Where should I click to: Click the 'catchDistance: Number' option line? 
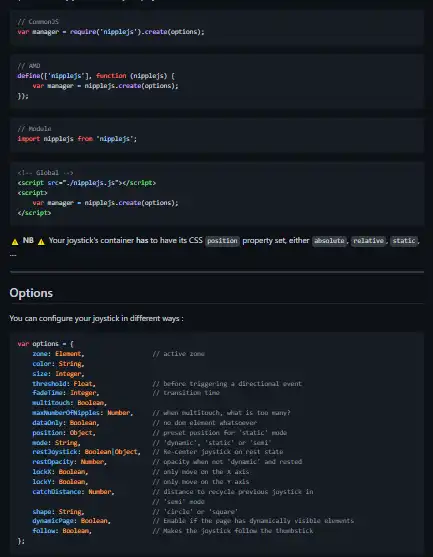click(74, 491)
